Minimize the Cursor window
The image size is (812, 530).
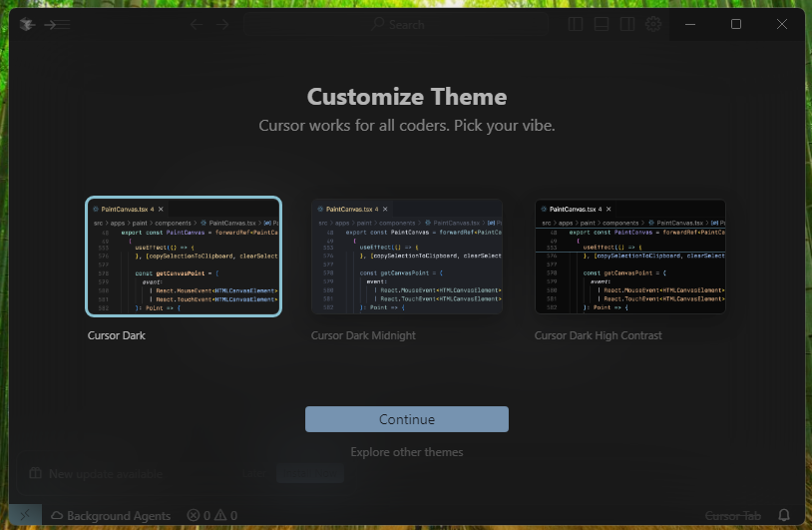click(689, 24)
